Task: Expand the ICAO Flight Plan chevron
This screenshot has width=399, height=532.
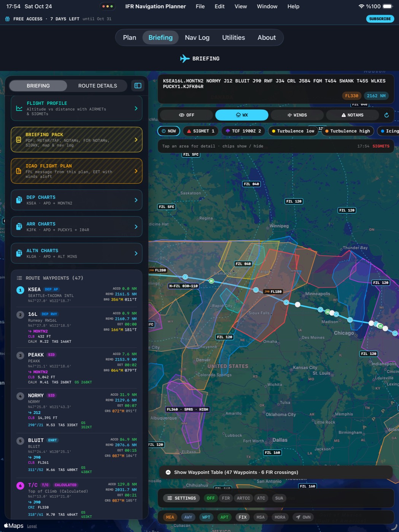Action: (x=136, y=171)
